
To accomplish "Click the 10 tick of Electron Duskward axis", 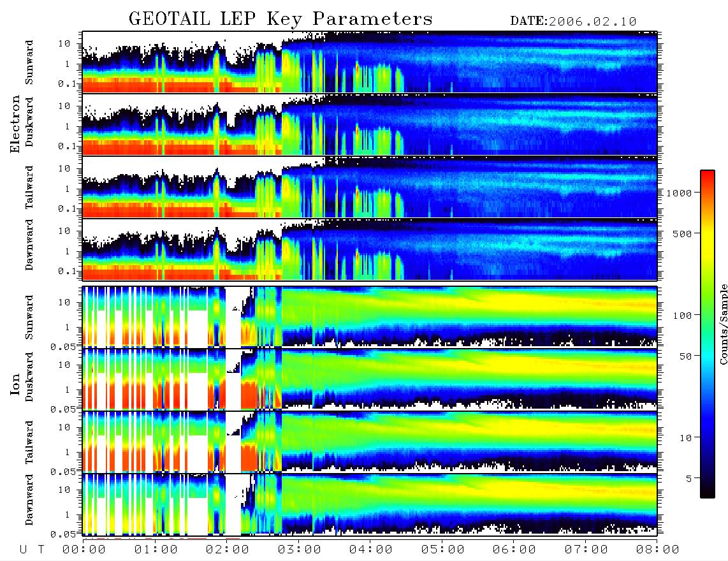I will [x=64, y=106].
